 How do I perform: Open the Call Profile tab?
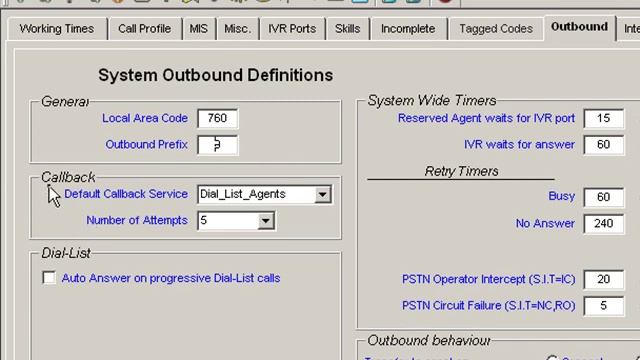pyautogui.click(x=144, y=29)
